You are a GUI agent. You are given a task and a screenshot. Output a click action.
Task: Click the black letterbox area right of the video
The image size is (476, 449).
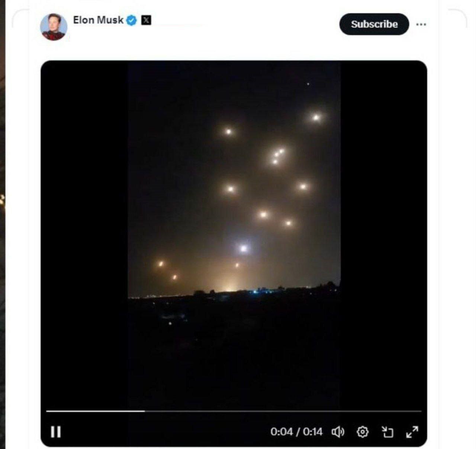coord(383,223)
